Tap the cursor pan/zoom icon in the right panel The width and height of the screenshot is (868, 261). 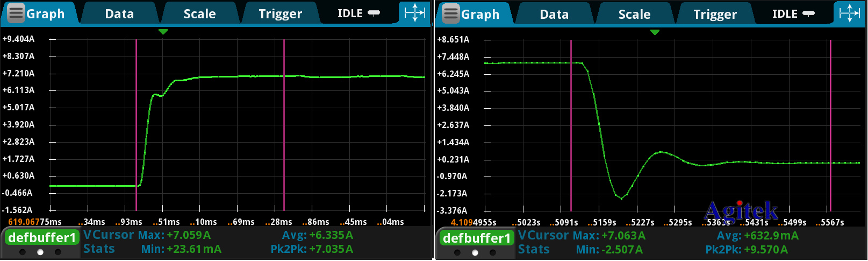tap(850, 13)
